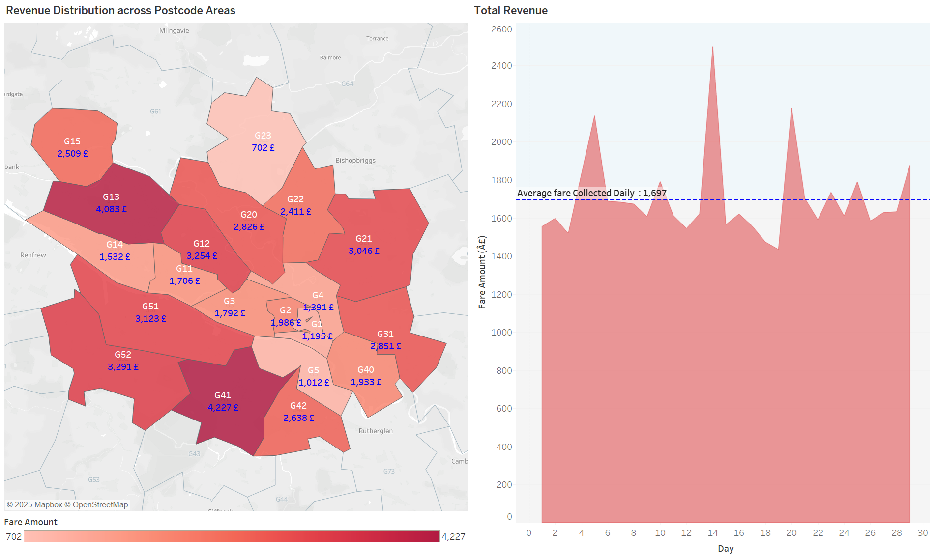The image size is (937, 560).
Task: Open the Mapbox attribution link
Action: 38,504
